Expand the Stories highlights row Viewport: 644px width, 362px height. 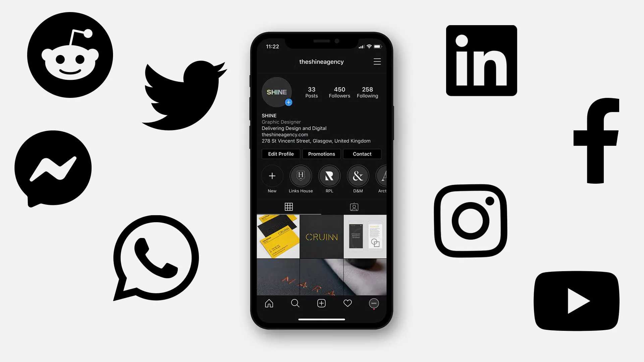click(322, 179)
